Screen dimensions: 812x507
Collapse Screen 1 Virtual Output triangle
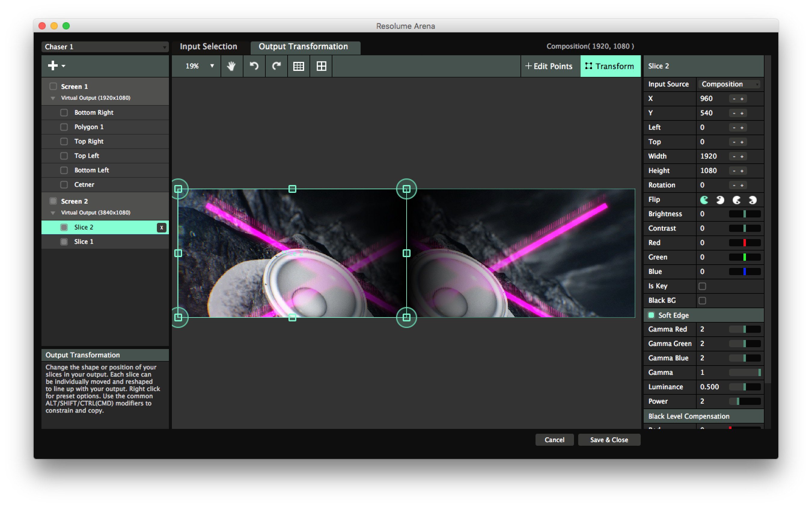point(53,98)
